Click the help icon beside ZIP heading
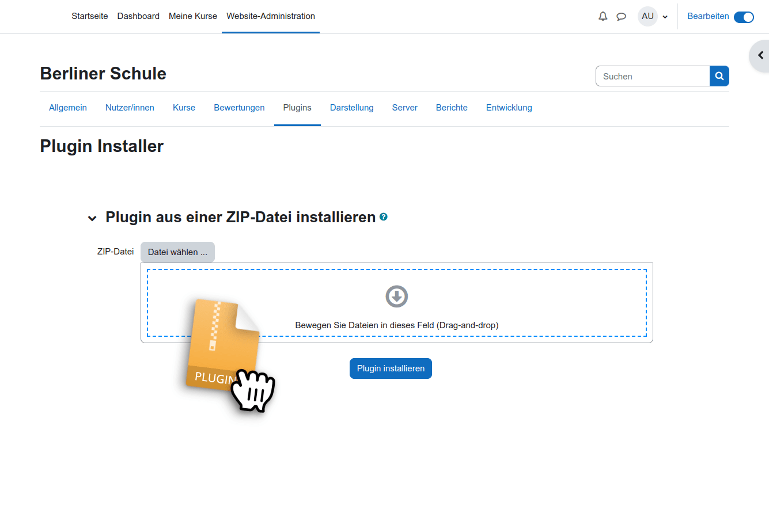The width and height of the screenshot is (769, 532). [384, 217]
